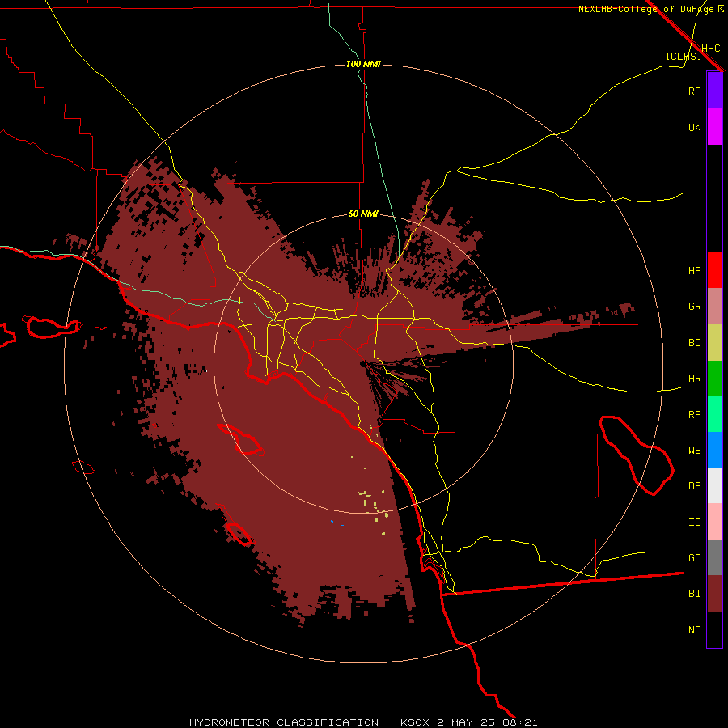Image resolution: width=728 pixels, height=728 pixels.
Task: Click the 'DS' legend label
Action: click(x=694, y=486)
